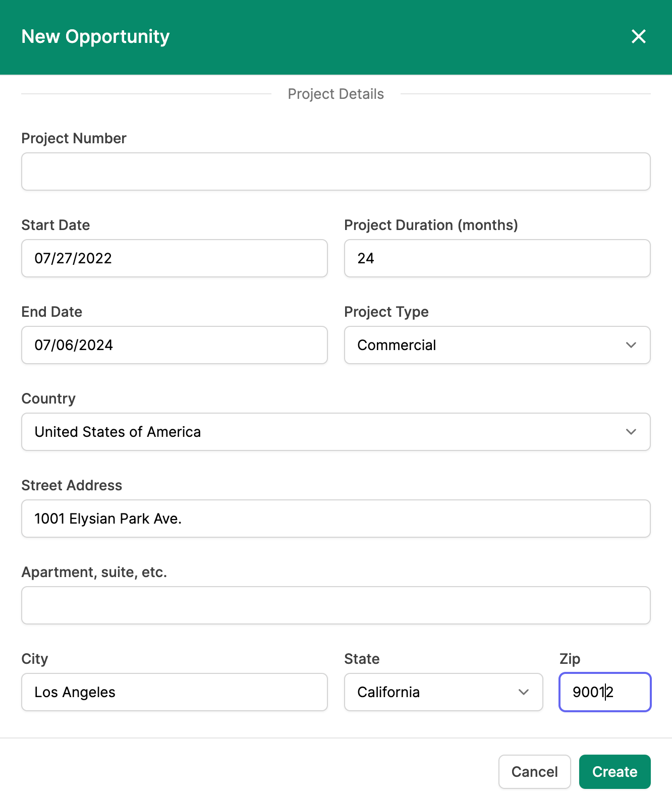The width and height of the screenshot is (672, 798).
Task: Focus the Apartment, suite field
Action: (336, 605)
